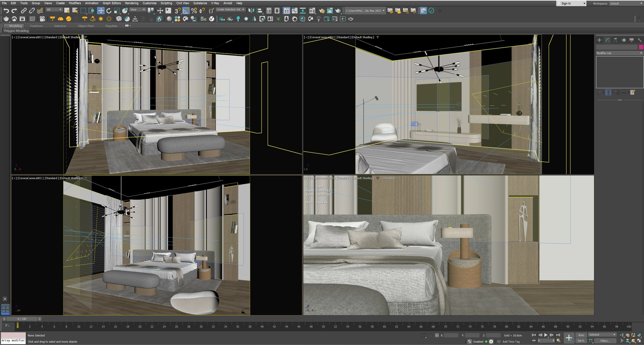
Task: Open Curve Editor toolbar icon
Action: click(294, 11)
